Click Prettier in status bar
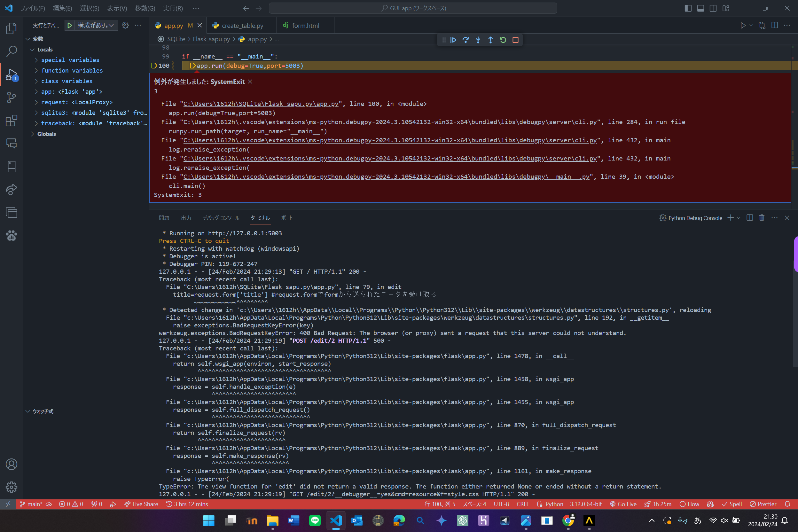 (763, 504)
